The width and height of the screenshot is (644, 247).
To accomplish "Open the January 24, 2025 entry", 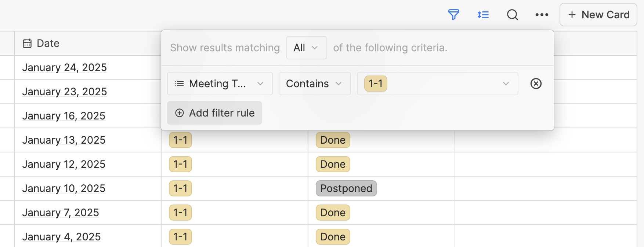I will (65, 67).
